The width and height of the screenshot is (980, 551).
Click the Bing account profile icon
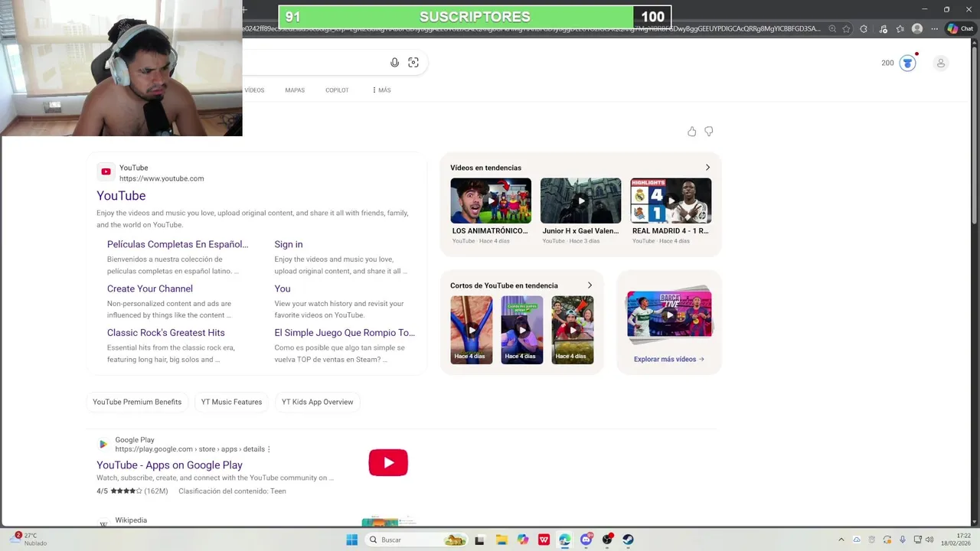(941, 63)
